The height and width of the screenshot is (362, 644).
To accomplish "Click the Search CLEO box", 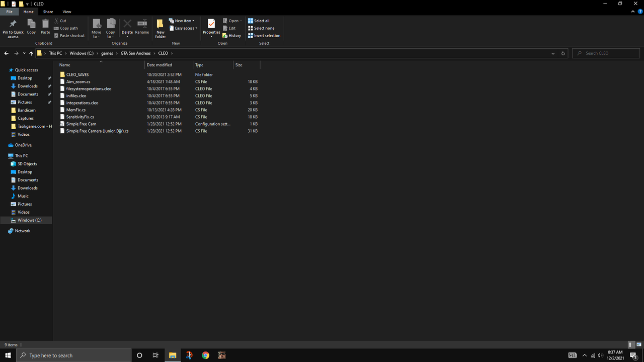I will [606, 53].
